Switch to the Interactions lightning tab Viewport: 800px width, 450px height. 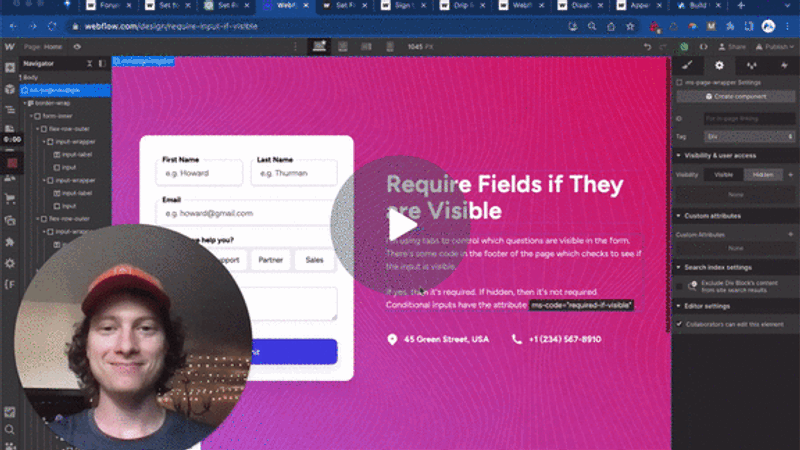[x=784, y=65]
